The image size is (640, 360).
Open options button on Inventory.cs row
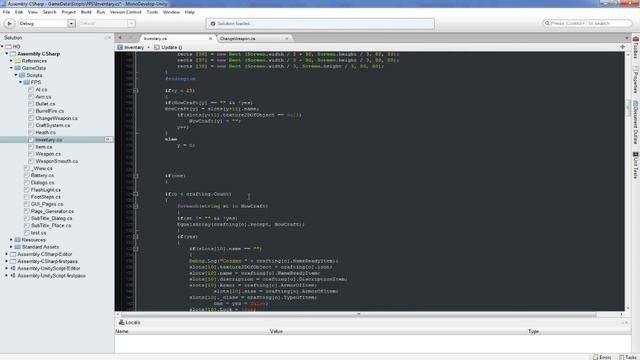(108, 140)
